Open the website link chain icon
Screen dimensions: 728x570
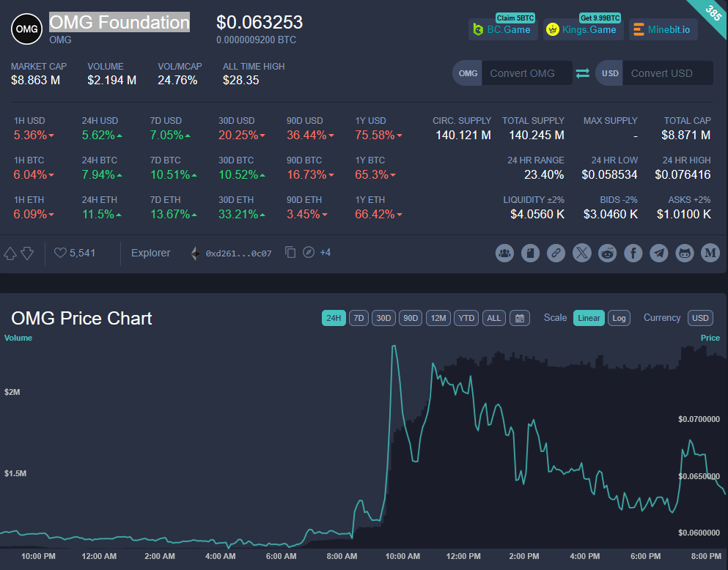[x=556, y=253]
